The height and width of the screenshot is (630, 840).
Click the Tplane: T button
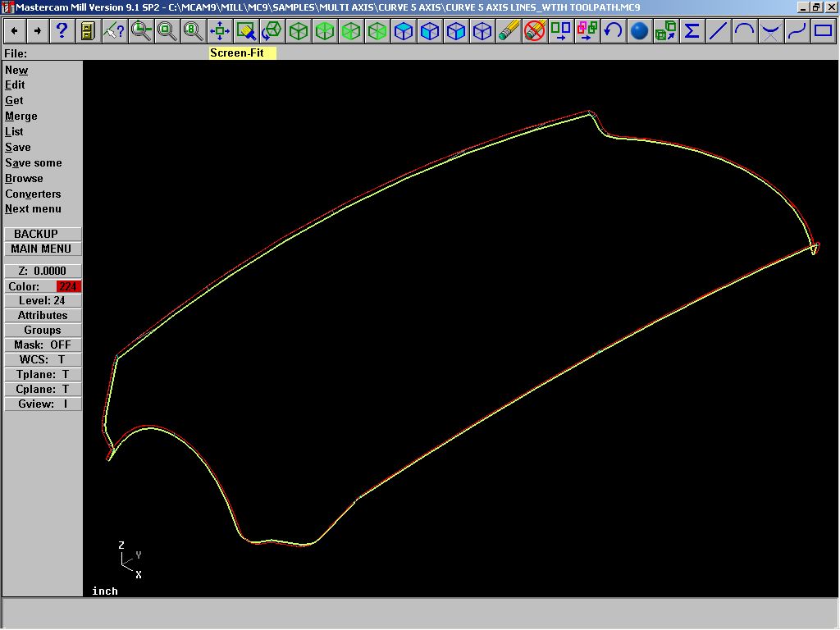[43, 374]
